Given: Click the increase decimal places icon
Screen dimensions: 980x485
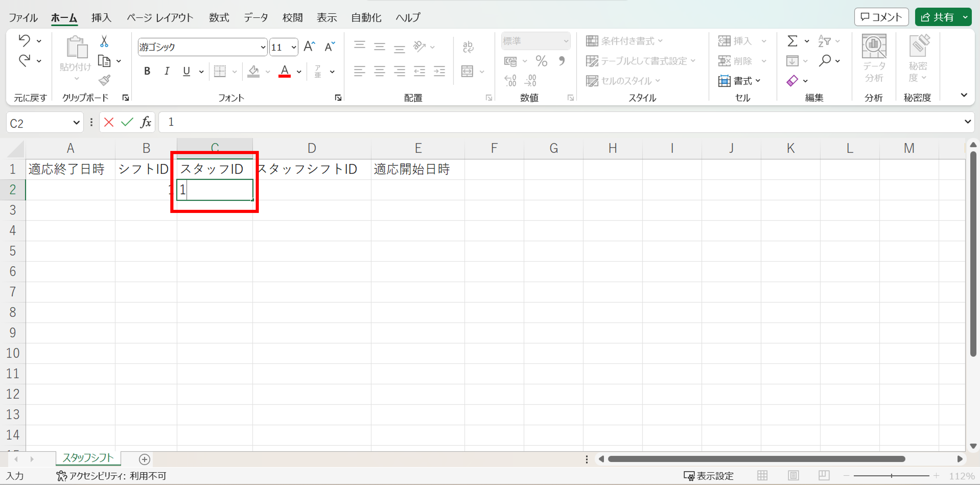Looking at the screenshot, I should pyautogui.click(x=510, y=81).
